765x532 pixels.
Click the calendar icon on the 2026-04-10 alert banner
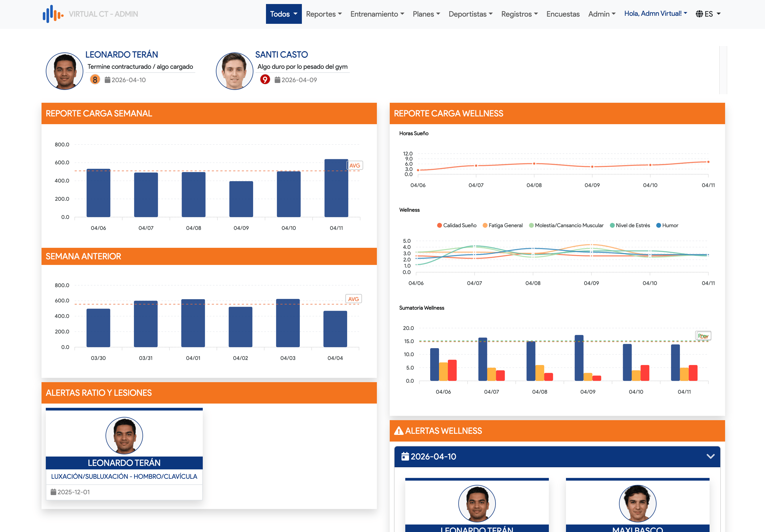pyautogui.click(x=405, y=457)
